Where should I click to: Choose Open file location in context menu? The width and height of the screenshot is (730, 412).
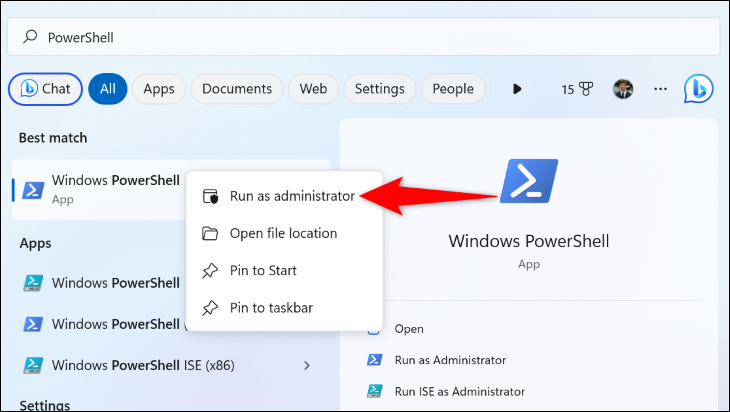pyautogui.click(x=284, y=233)
